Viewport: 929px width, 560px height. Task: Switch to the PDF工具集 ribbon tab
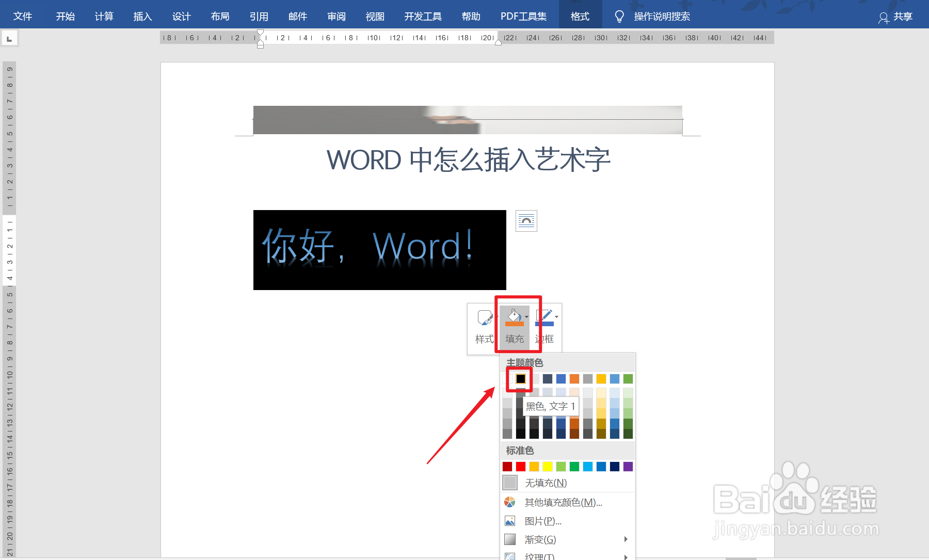pyautogui.click(x=523, y=15)
